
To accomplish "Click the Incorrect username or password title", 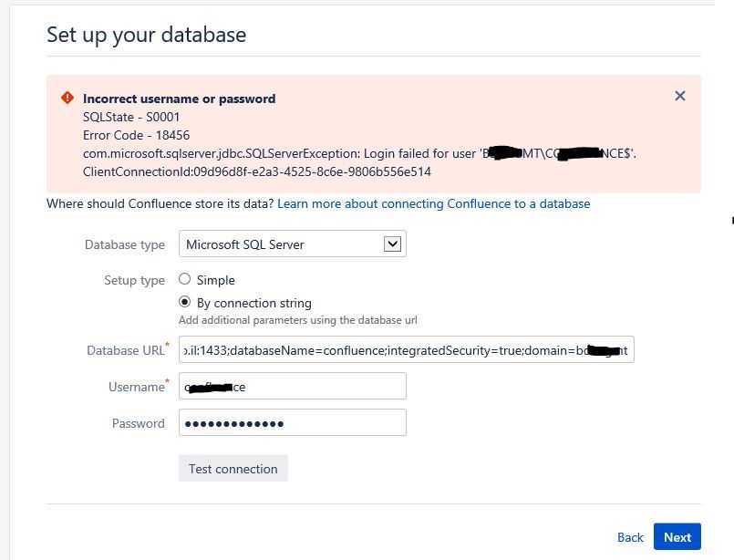I will [179, 99].
